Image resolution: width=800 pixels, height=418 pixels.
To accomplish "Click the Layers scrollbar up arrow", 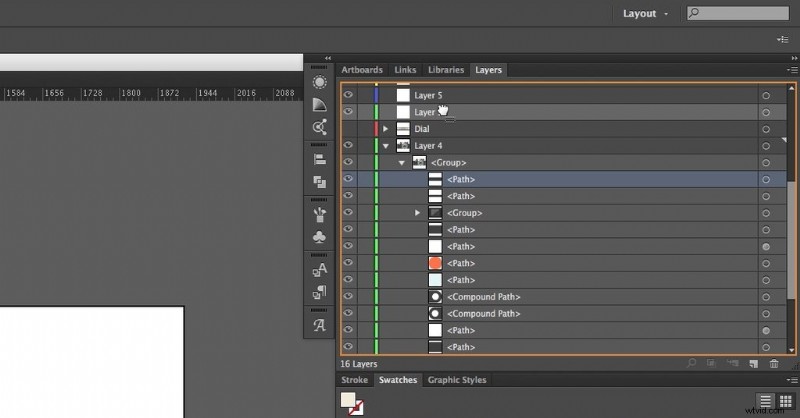I will [x=791, y=88].
